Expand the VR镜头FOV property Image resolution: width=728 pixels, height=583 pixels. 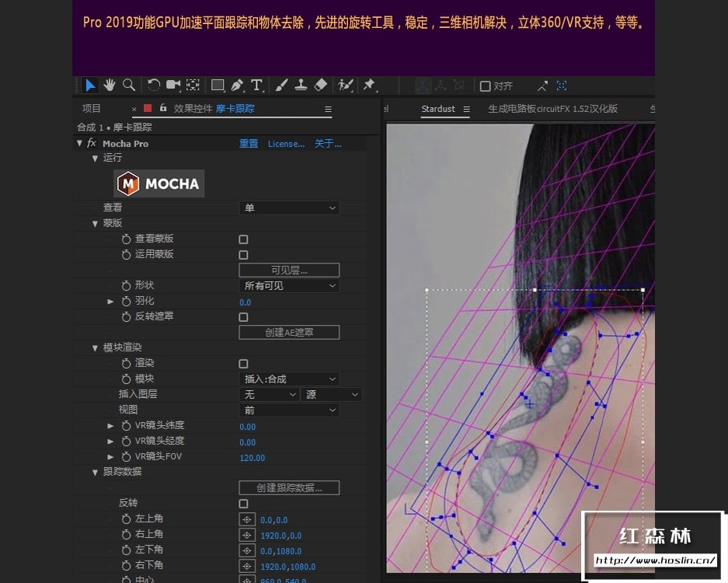click(110, 456)
